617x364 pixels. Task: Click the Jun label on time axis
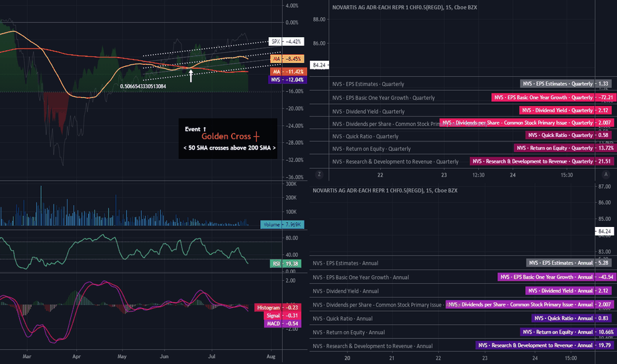(164, 357)
